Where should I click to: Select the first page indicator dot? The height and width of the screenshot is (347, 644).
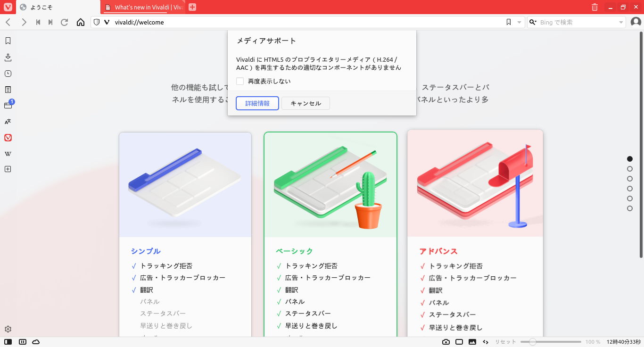[630, 159]
